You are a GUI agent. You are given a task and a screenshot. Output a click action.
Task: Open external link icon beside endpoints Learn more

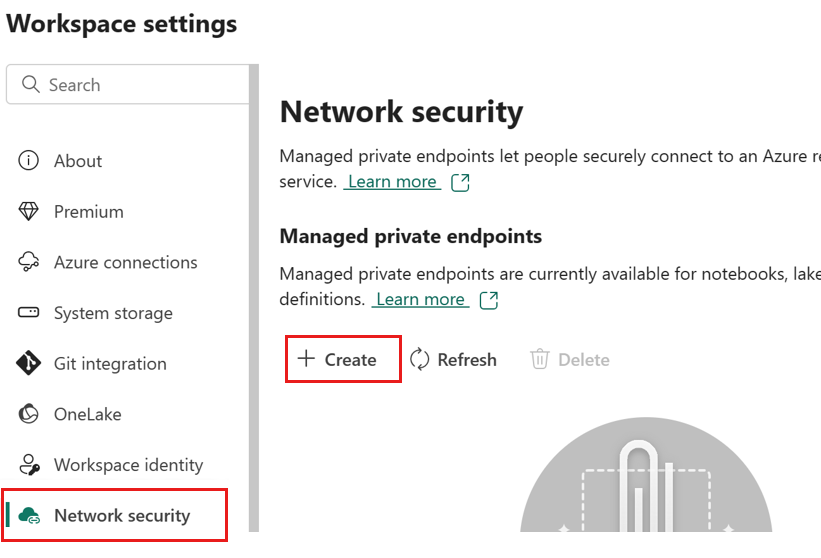pos(489,300)
